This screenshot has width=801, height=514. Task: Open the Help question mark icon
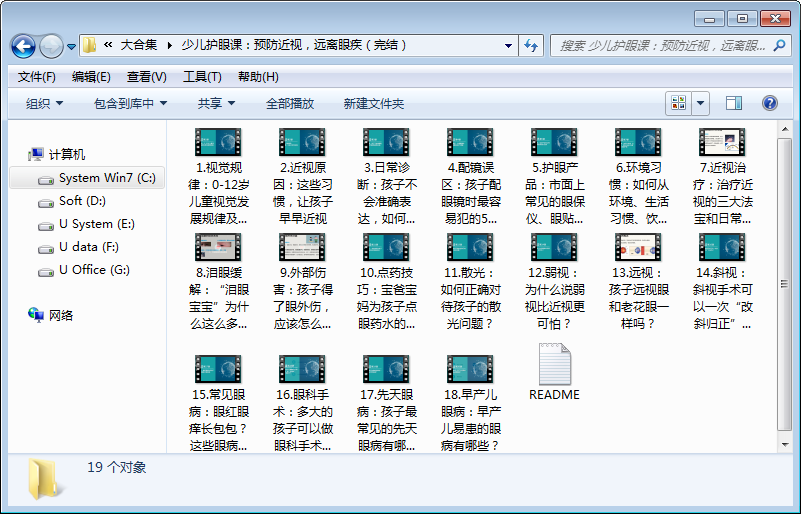coord(769,103)
